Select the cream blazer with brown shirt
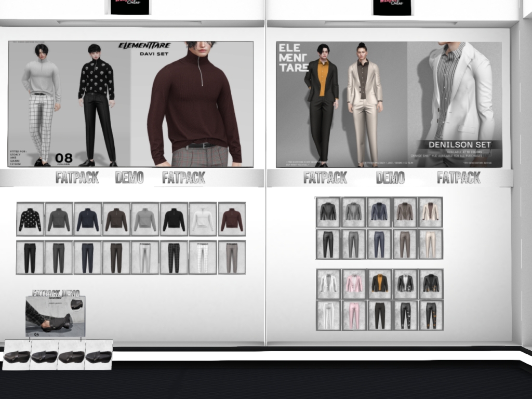Screen dimensions: 532x399 tap(431, 212)
